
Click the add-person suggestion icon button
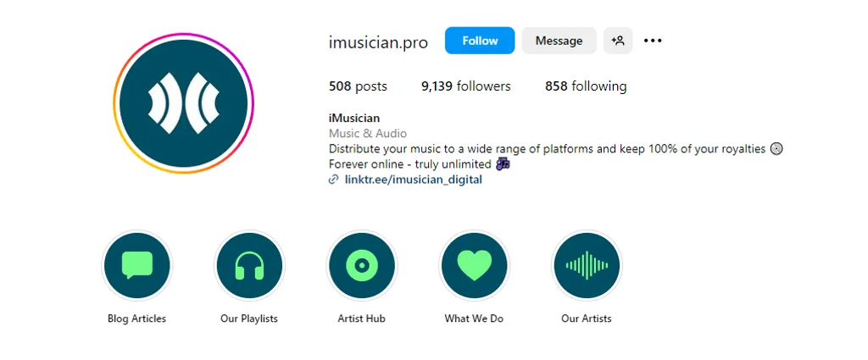pyautogui.click(x=618, y=41)
